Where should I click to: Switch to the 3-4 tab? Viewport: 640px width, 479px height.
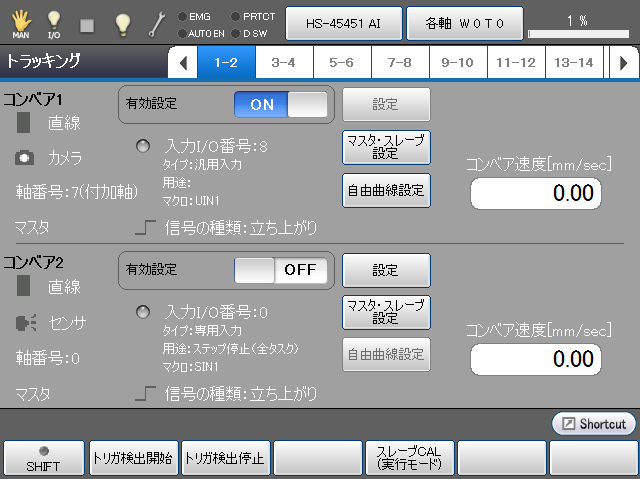click(x=283, y=63)
